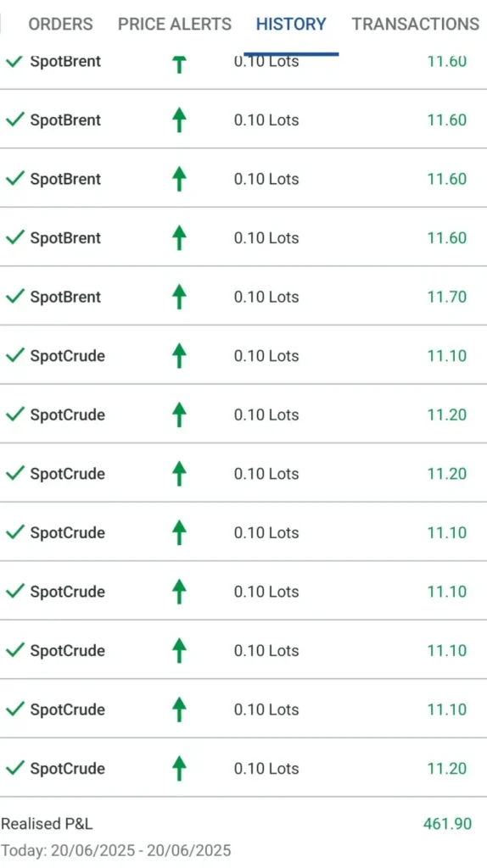Click the Realised P&L label

point(47,824)
